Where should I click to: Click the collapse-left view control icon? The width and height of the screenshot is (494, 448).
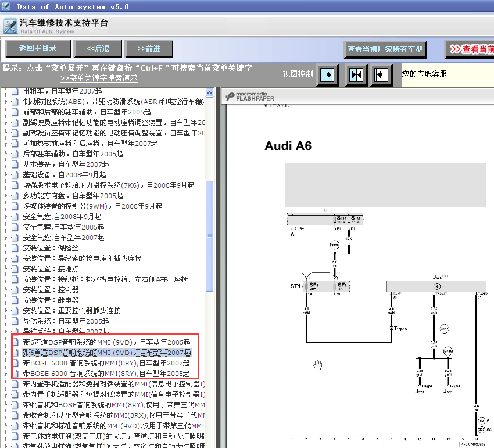381,74
